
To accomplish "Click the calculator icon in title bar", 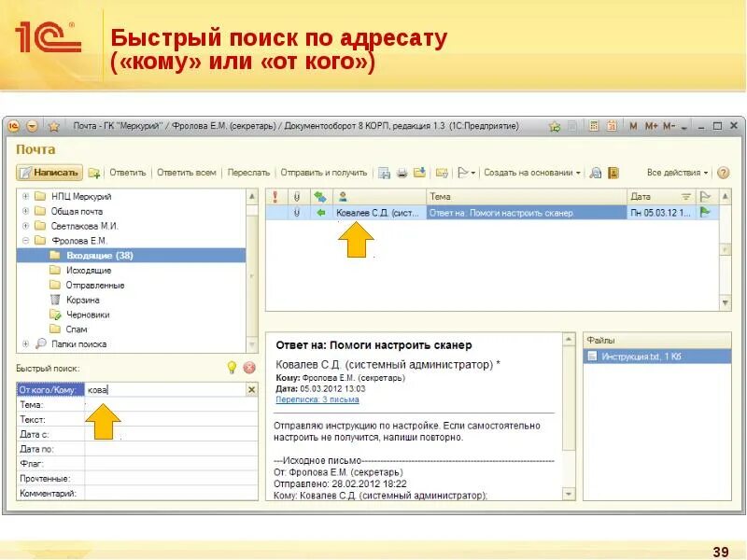I will (x=594, y=126).
